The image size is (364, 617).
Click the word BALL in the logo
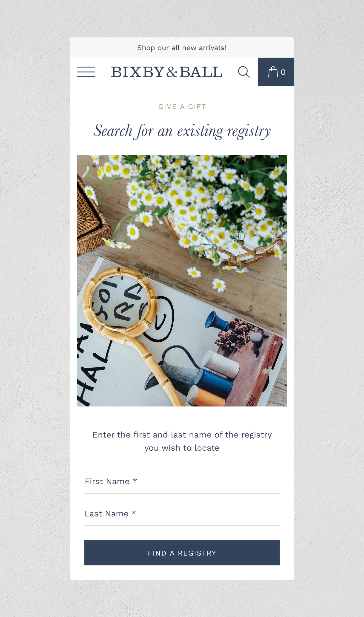pyautogui.click(x=201, y=72)
